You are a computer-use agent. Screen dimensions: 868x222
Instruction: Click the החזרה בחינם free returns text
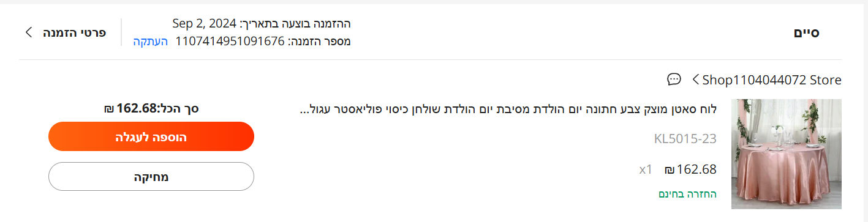[687, 194]
